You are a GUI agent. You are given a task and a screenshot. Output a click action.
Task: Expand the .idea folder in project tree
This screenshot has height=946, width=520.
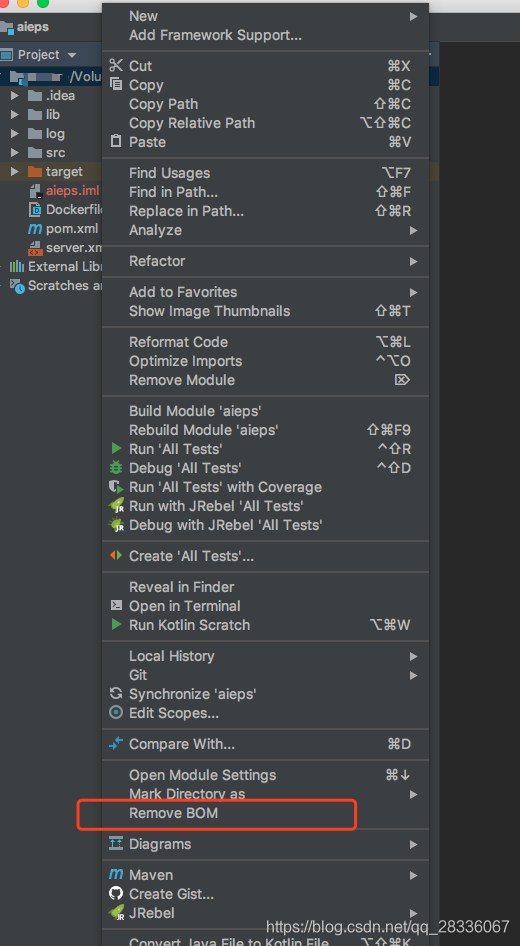15,95
